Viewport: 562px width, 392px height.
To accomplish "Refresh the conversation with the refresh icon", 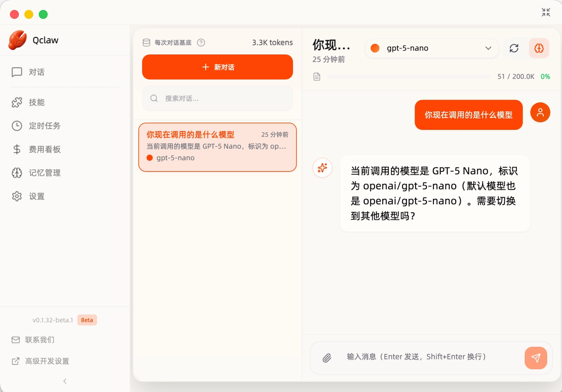I will 514,48.
